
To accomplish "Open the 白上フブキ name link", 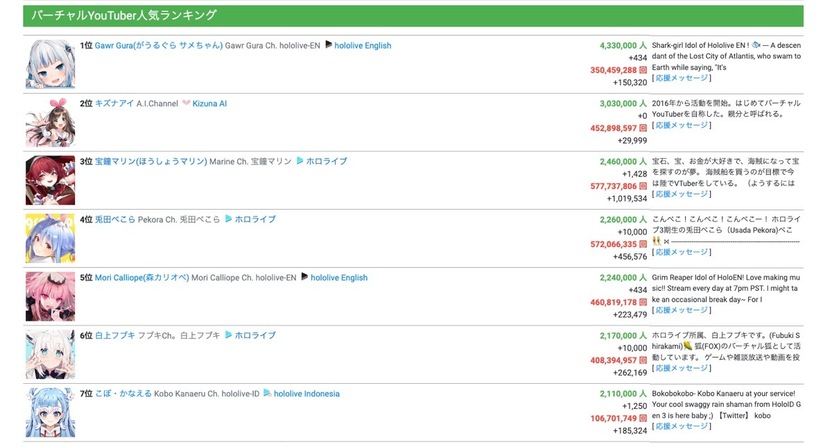I will point(115,336).
